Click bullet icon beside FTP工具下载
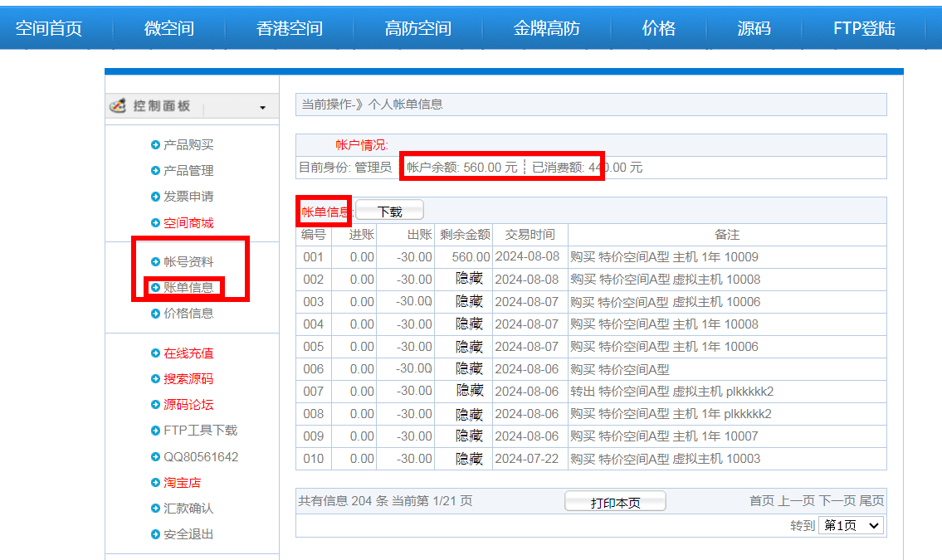Image resolution: width=942 pixels, height=560 pixels. pyautogui.click(x=155, y=431)
